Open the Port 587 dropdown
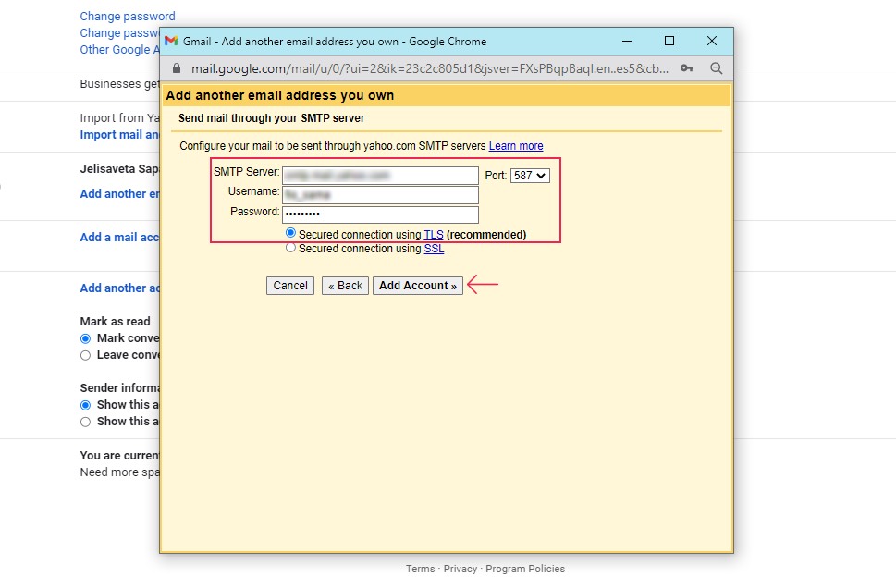 point(530,176)
